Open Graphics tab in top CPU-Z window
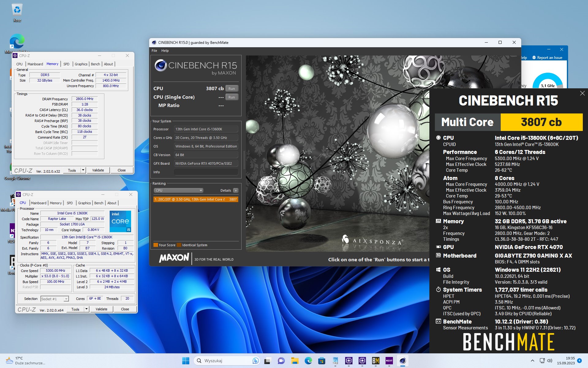Image resolution: width=588 pixels, height=368 pixels. tap(81, 64)
